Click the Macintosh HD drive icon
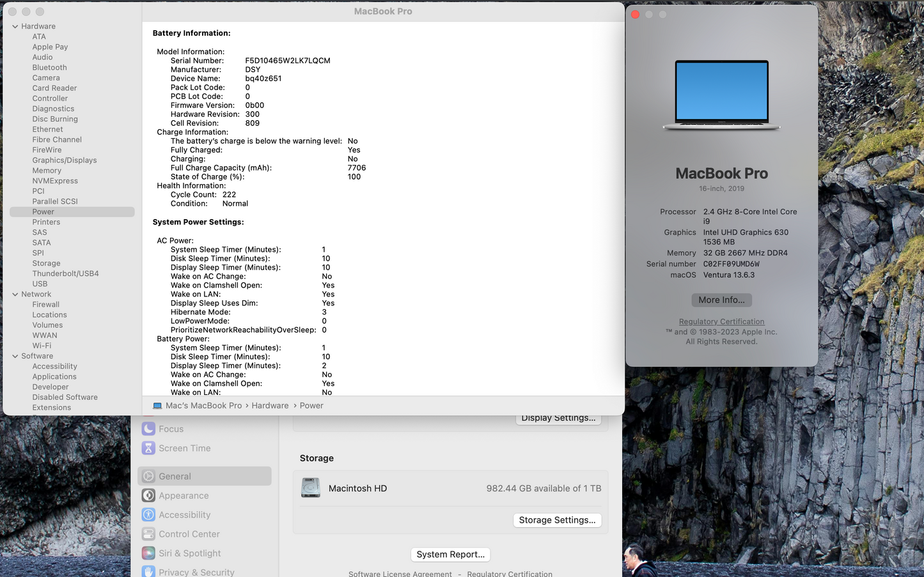The width and height of the screenshot is (924, 577). [x=311, y=488]
